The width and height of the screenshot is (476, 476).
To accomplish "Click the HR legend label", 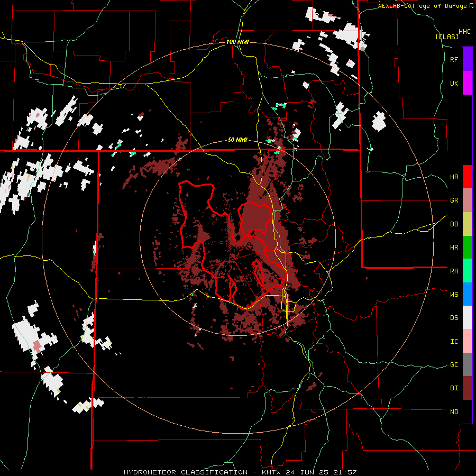I will pyautogui.click(x=454, y=248).
